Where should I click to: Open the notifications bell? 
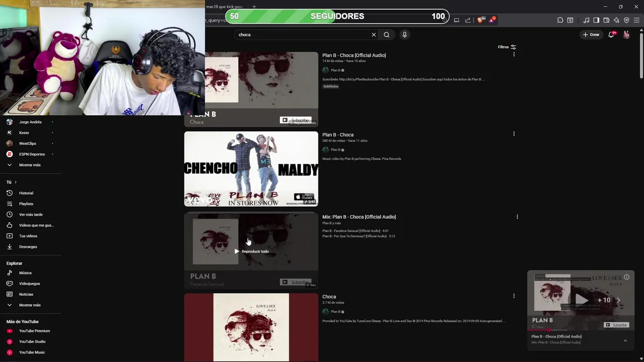tap(611, 35)
